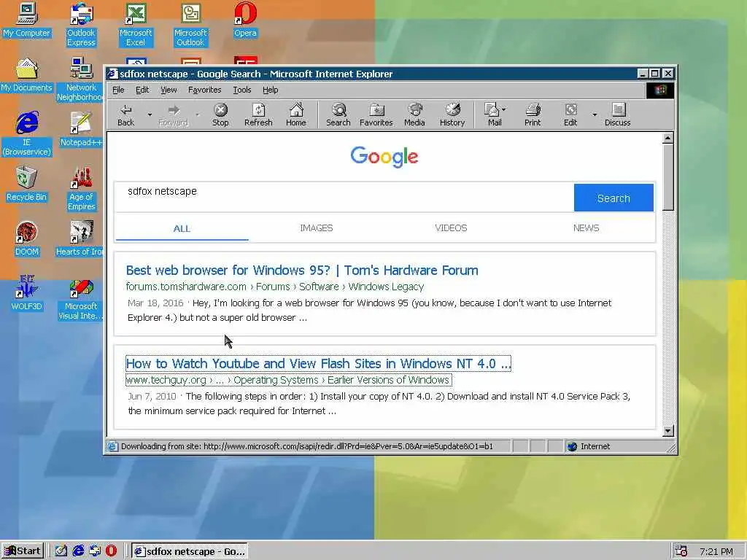
Task: Select the My Computer desktop icon
Action: [27, 20]
